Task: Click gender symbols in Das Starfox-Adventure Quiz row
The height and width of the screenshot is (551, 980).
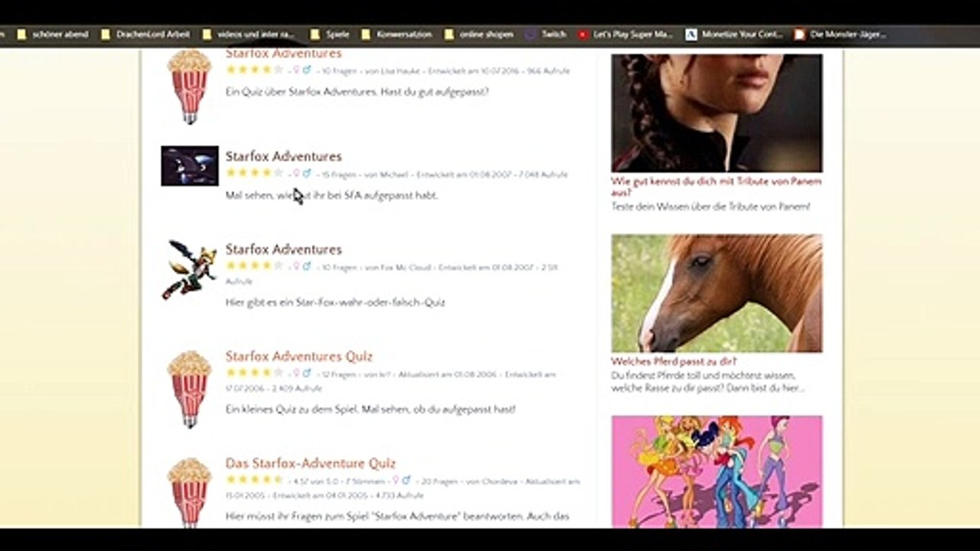Action: click(400, 481)
